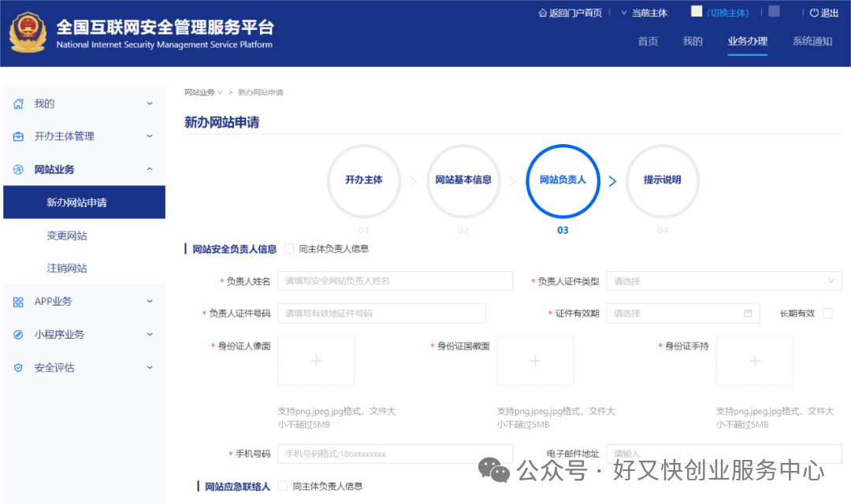Expand the 小程序业务 section chevron

click(150, 335)
